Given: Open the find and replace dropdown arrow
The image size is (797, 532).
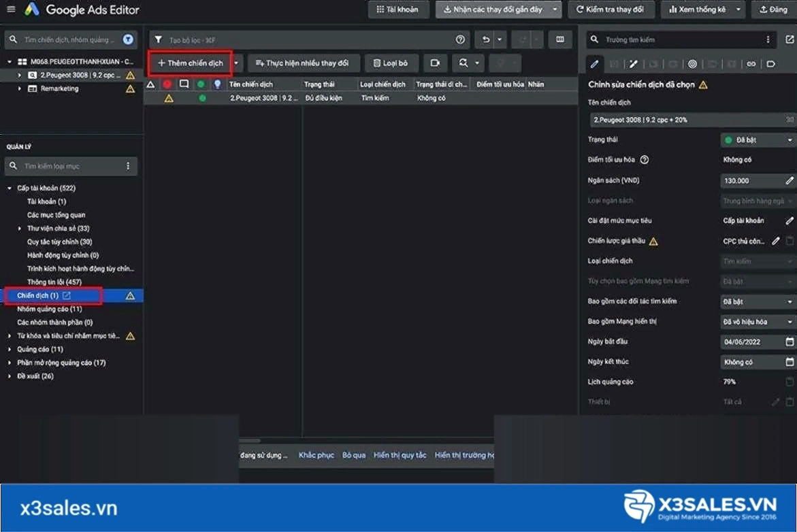Looking at the screenshot, I should (477, 63).
